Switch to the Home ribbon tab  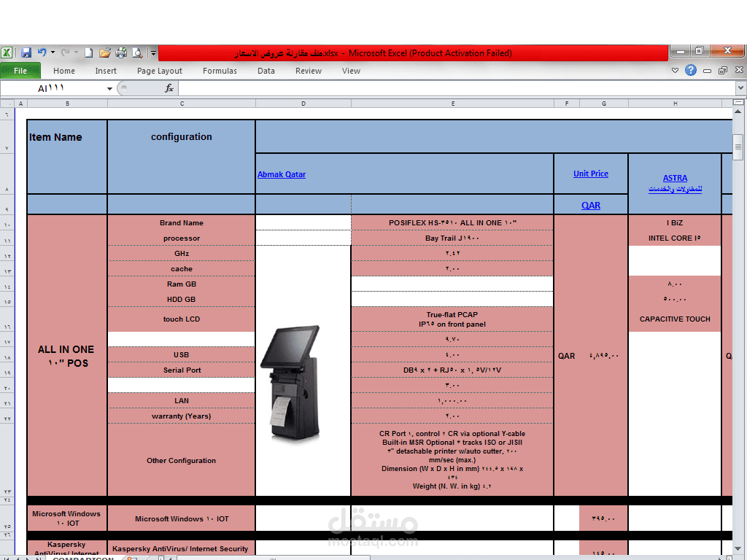(64, 71)
